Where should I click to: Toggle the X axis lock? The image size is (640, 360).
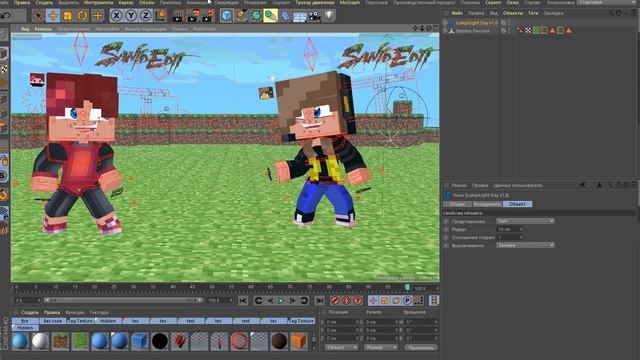pos(116,16)
